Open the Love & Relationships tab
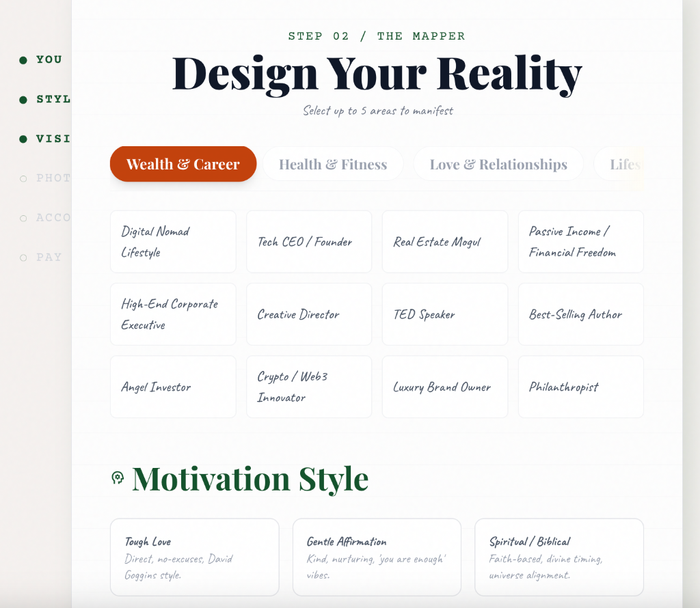This screenshot has width=700, height=608. click(498, 164)
